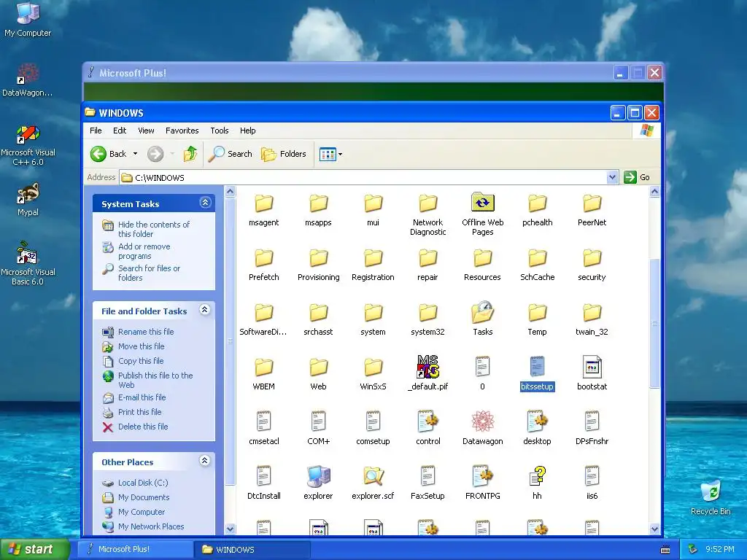The image size is (747, 560).
Task: Select the Tasks scheduled folder icon
Action: pos(483,319)
